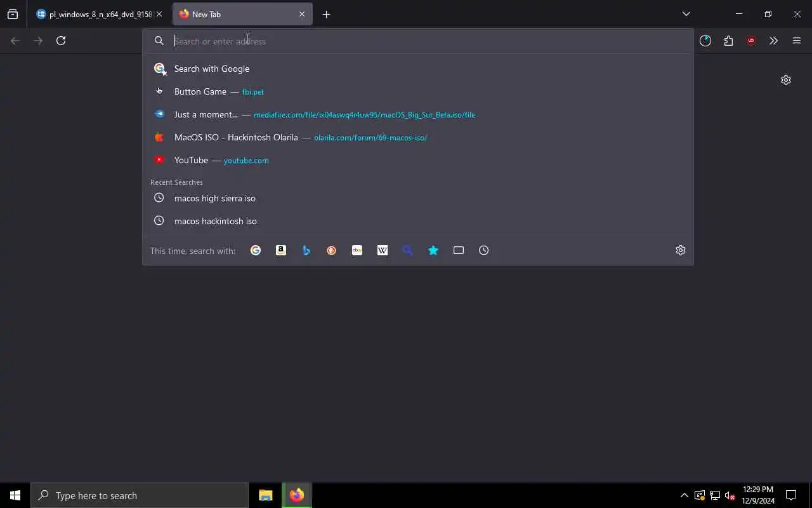Choose the Search with Google suggestion
This screenshot has width=812, height=508.
point(418,69)
